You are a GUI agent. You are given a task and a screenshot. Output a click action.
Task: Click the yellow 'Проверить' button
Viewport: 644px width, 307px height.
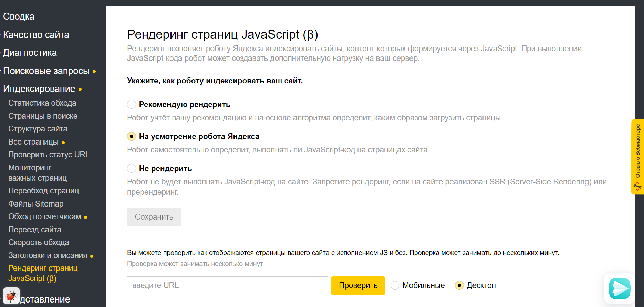pos(358,285)
